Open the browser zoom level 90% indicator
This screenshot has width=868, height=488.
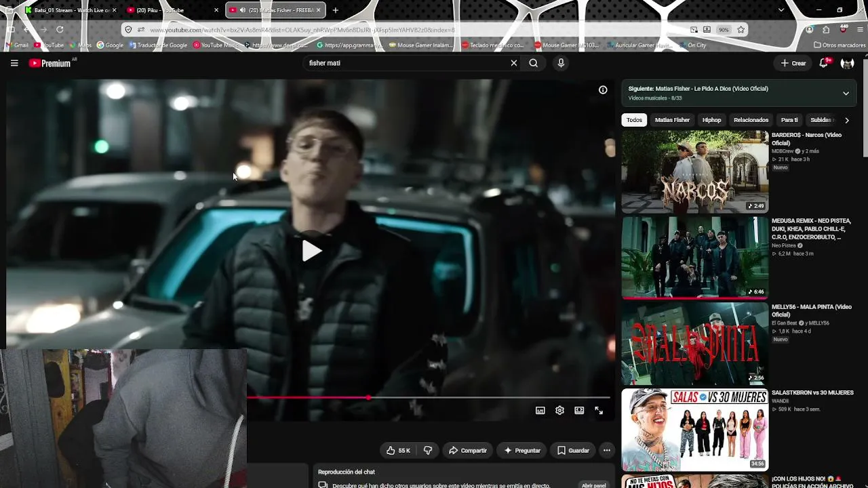[724, 30]
